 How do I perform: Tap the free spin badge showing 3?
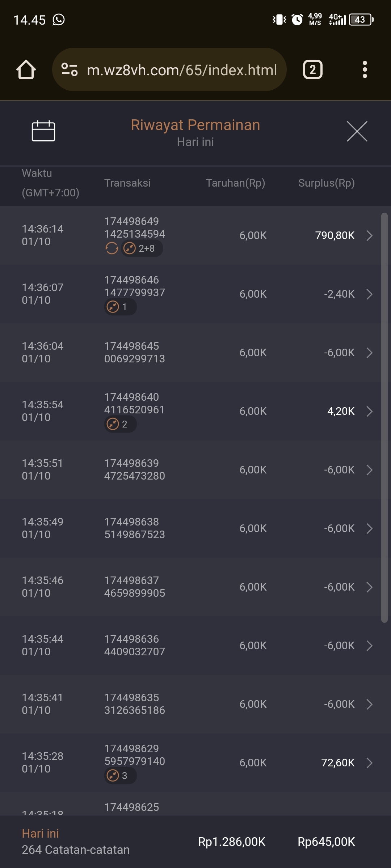[x=120, y=776]
